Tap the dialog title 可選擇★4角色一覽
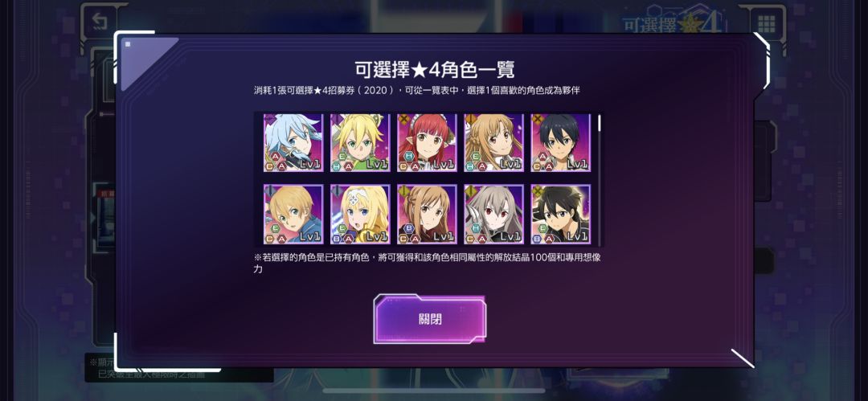The width and height of the screenshot is (868, 401). coord(435,70)
